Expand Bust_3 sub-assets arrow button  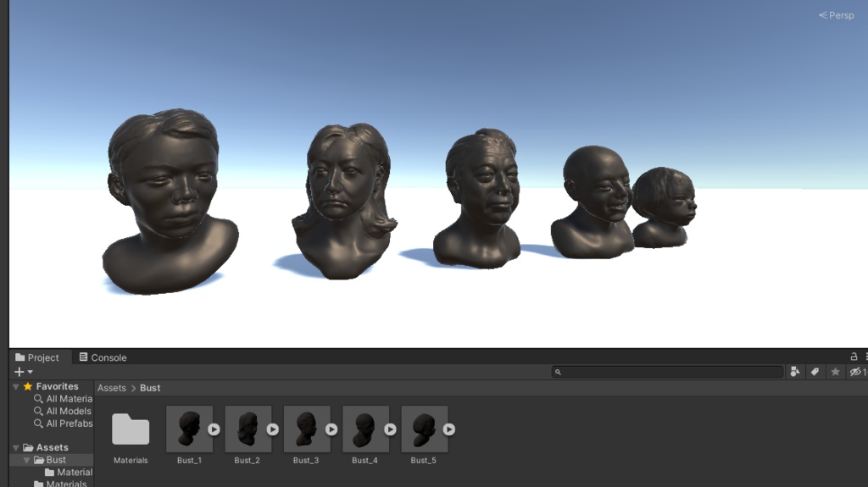point(331,429)
